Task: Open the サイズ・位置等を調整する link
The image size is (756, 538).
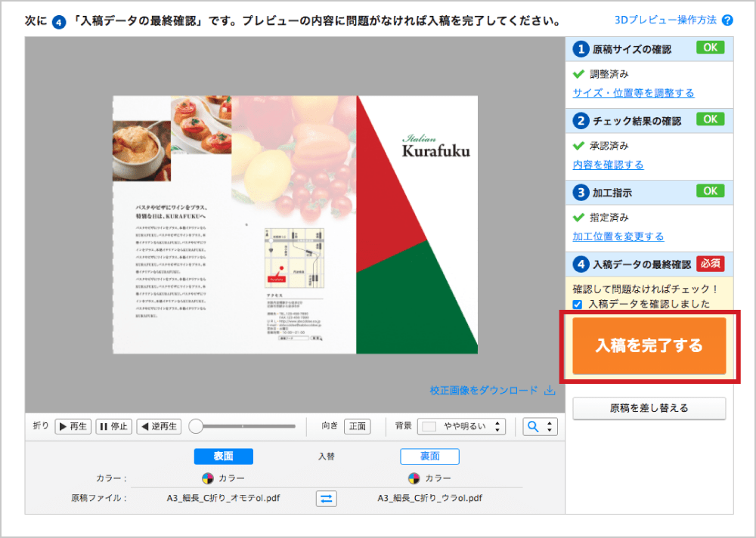Action: (633, 93)
